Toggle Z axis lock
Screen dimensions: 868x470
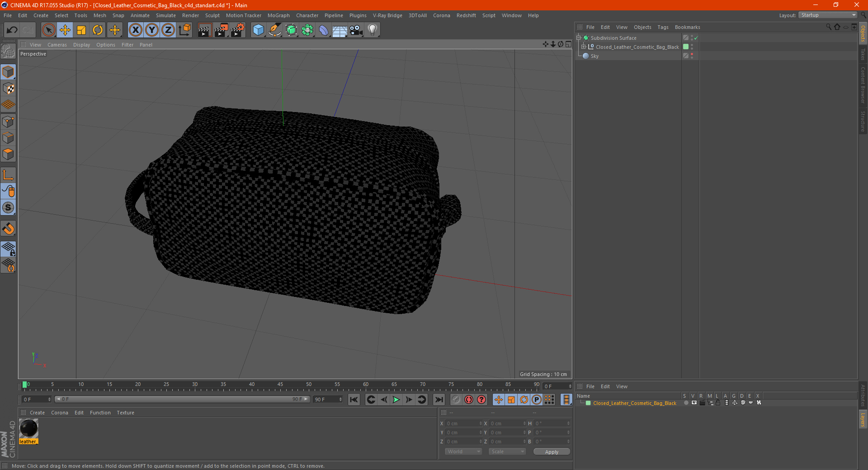168,30
